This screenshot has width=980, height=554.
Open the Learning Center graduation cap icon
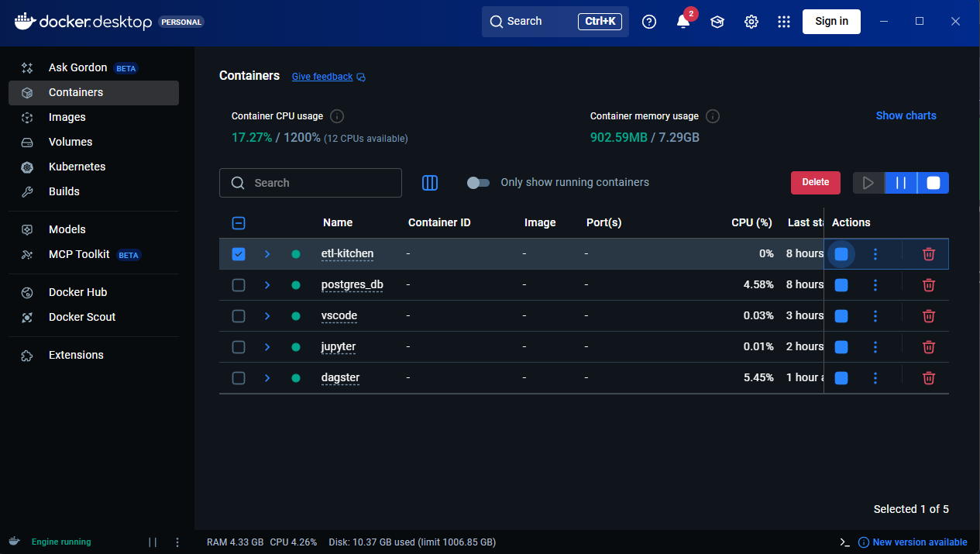pyautogui.click(x=717, y=22)
